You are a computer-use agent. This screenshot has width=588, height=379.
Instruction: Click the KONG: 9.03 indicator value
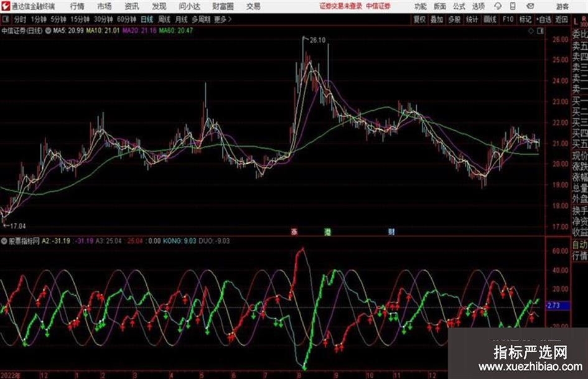pyautogui.click(x=180, y=241)
